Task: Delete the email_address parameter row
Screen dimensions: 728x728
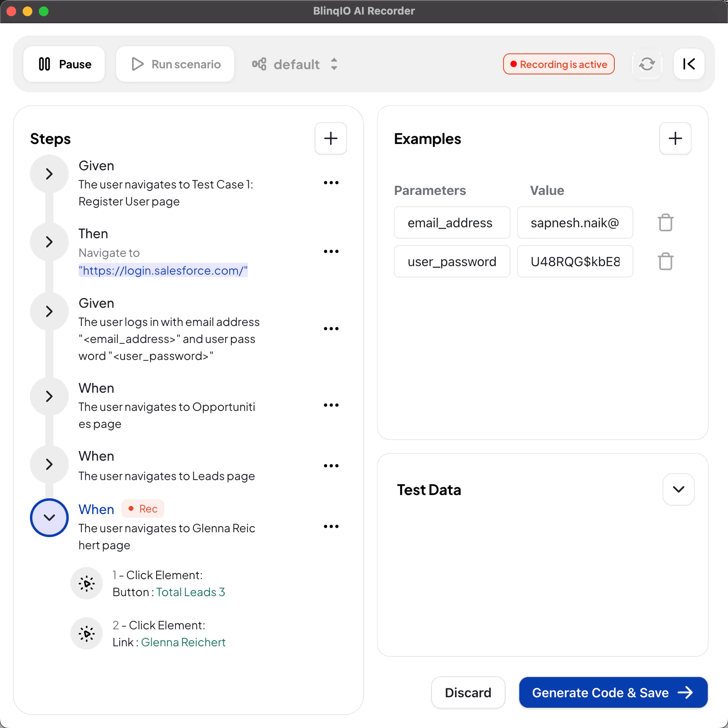Action: click(x=665, y=222)
